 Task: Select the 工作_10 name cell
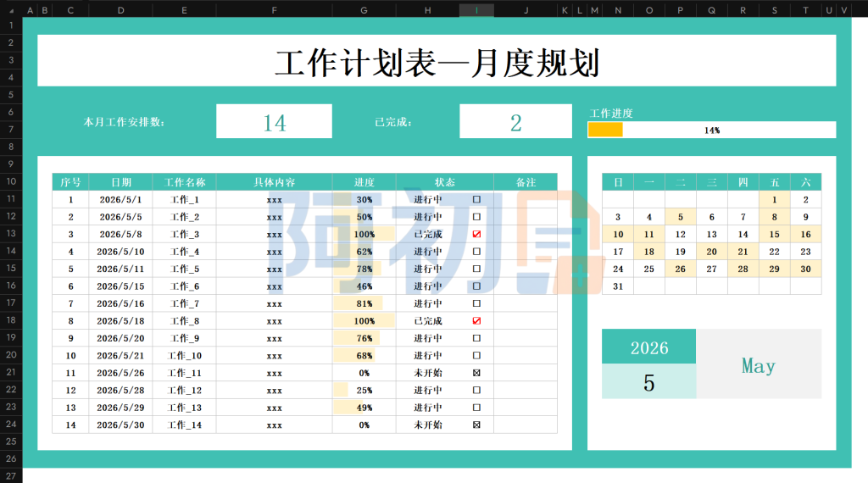(x=184, y=355)
